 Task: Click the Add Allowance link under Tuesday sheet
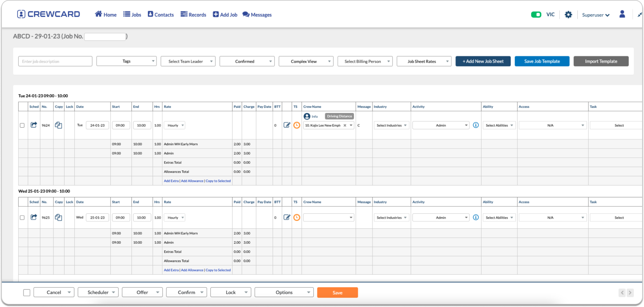[192, 181]
